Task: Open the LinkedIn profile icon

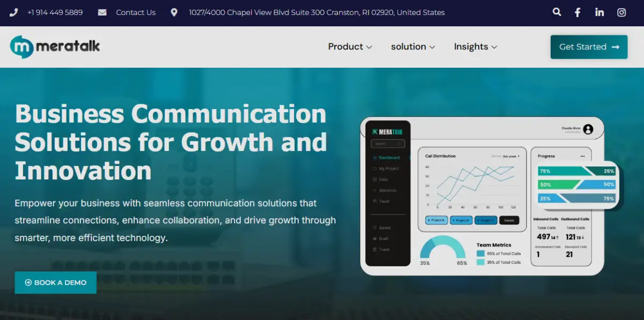Action: pos(599,12)
